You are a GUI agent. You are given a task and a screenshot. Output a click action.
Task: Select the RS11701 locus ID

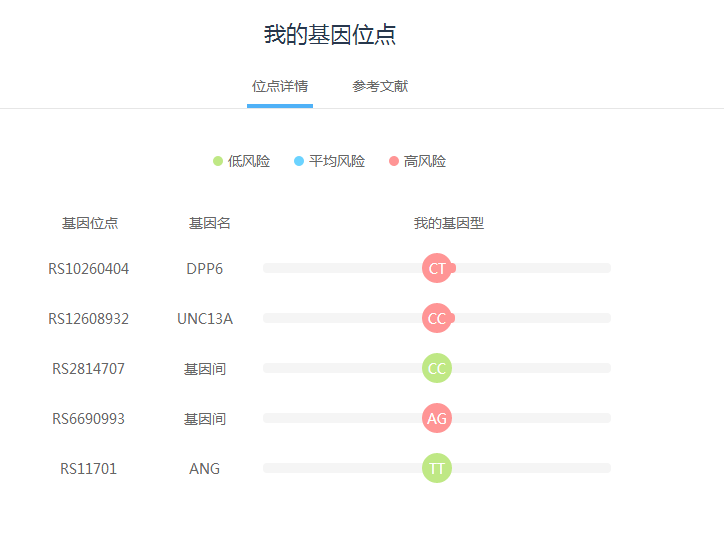[89, 469]
